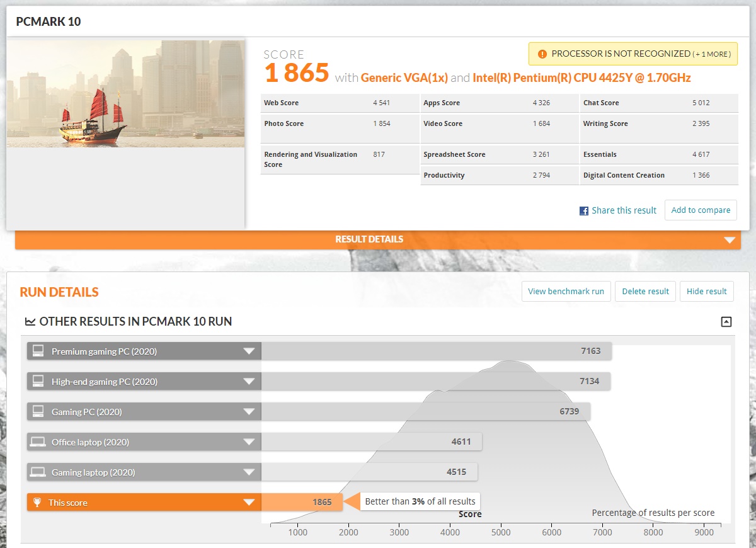Click the Gaming laptop 4515 score bar

point(369,472)
